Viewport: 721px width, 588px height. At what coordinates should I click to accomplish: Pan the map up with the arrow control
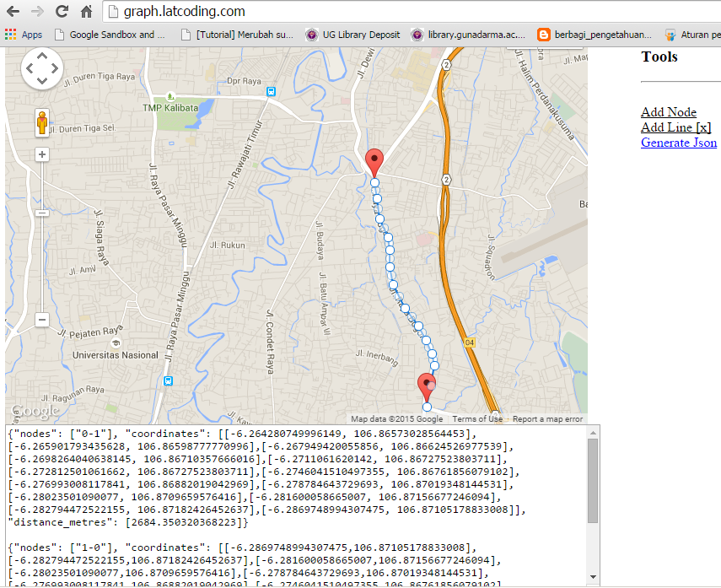click(x=42, y=57)
